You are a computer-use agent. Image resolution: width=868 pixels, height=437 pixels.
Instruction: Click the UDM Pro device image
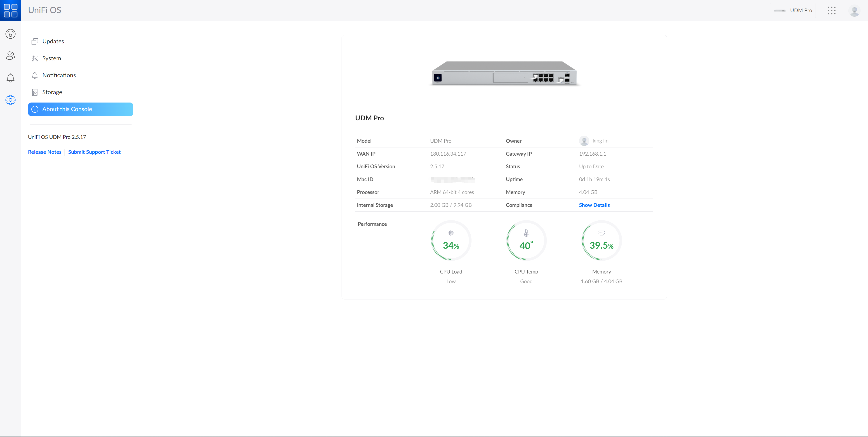pyautogui.click(x=505, y=73)
